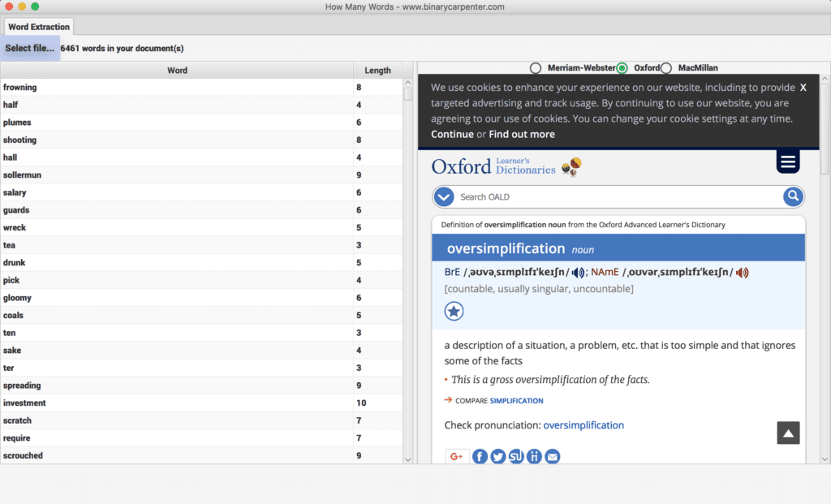Select the word 'shooting'
The height and width of the screenshot is (504, 831).
[x=19, y=140]
